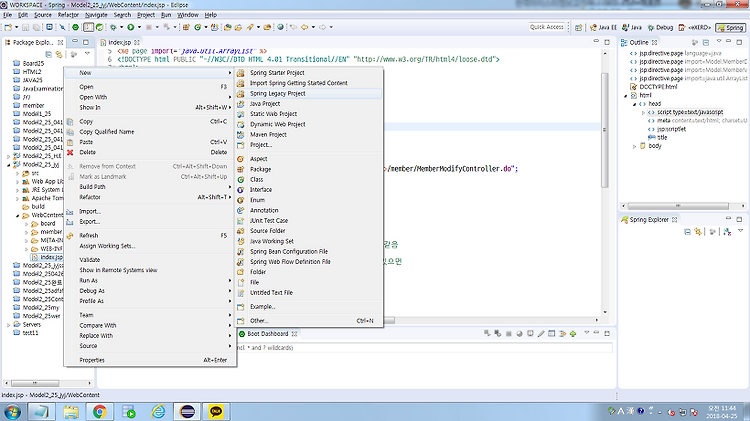Click the Quick Access search field
This screenshot has width=750, height=421.
coord(547,27)
